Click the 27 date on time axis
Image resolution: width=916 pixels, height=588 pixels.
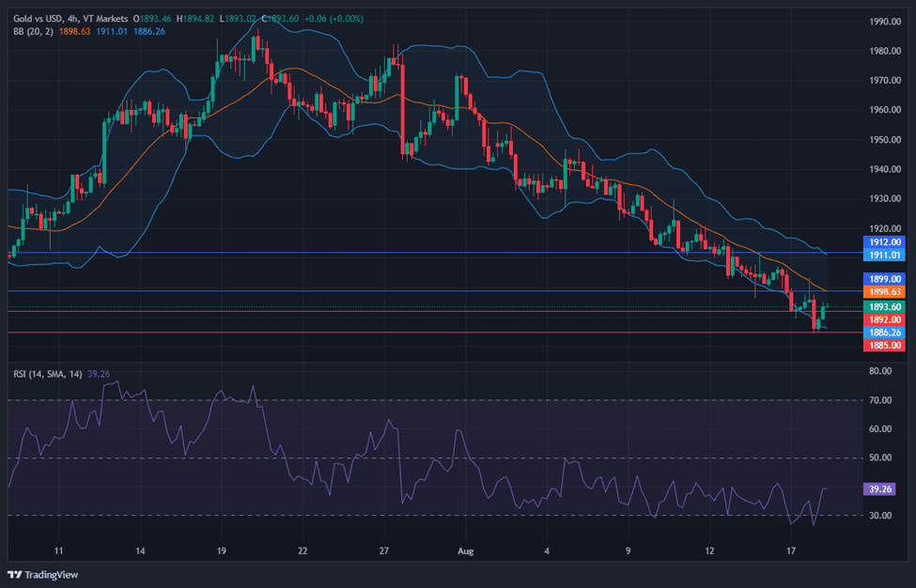[x=384, y=550]
